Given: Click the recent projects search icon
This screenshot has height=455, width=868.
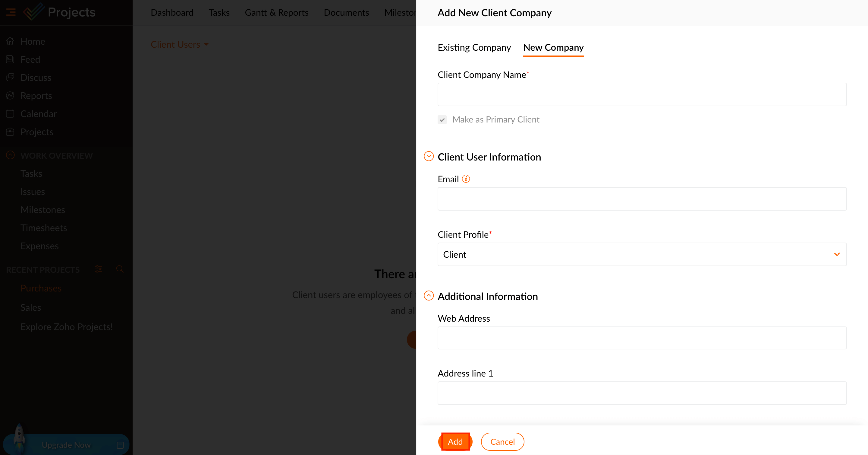Looking at the screenshot, I should point(120,269).
